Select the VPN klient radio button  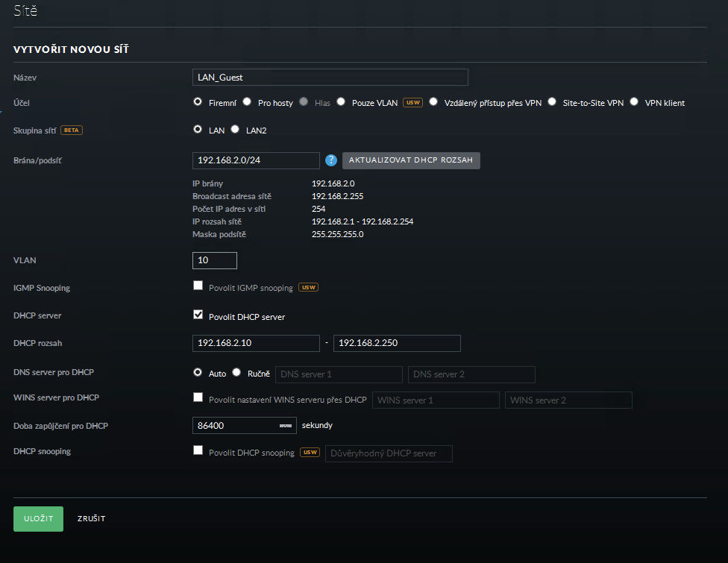click(634, 102)
